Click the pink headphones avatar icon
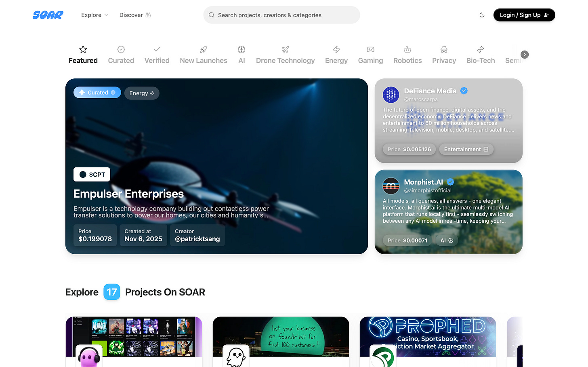The width and height of the screenshot is (588, 367). coord(89,356)
